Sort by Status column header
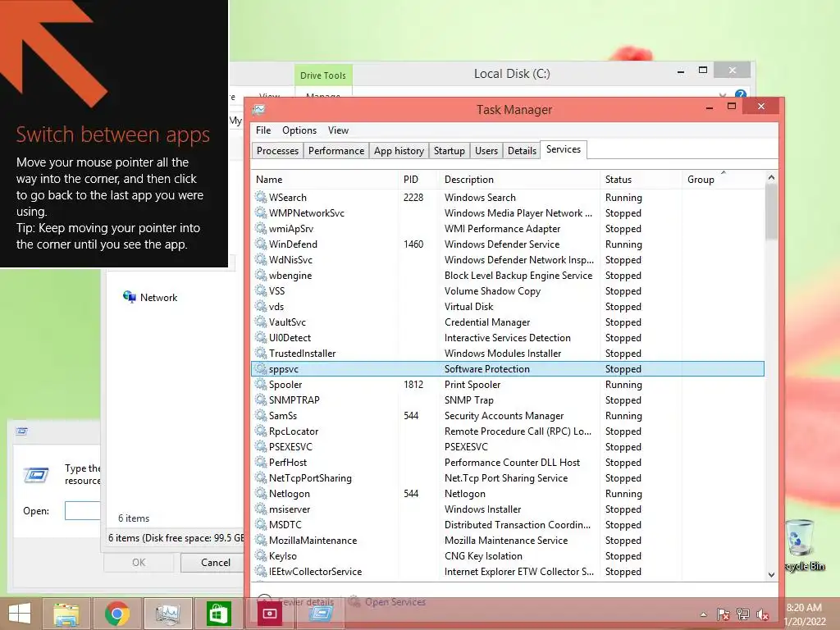 (641, 180)
